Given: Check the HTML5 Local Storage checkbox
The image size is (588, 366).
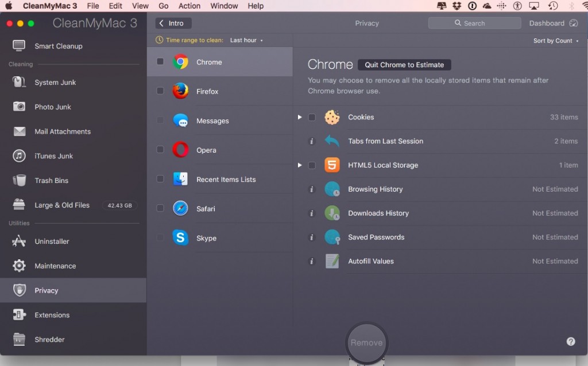Looking at the screenshot, I should [x=312, y=165].
